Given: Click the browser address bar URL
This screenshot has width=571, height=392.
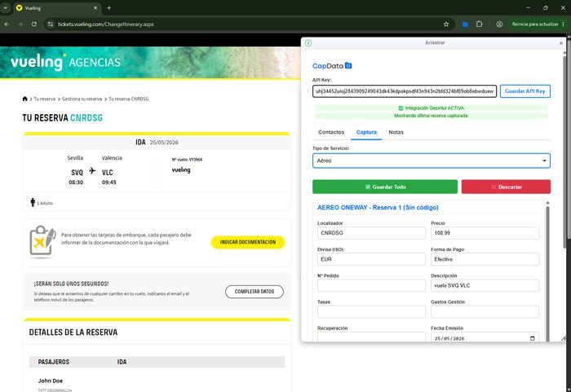Looking at the screenshot, I should [106, 24].
